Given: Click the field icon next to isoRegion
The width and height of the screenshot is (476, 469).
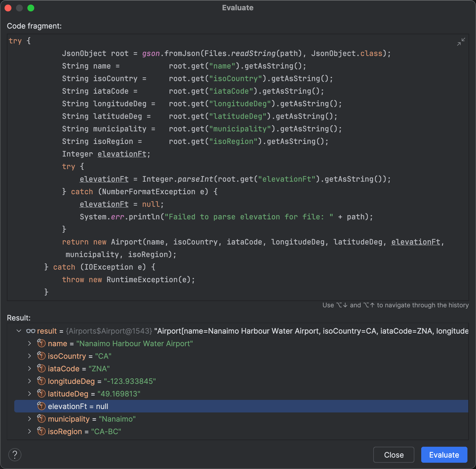Looking at the screenshot, I should tap(41, 431).
